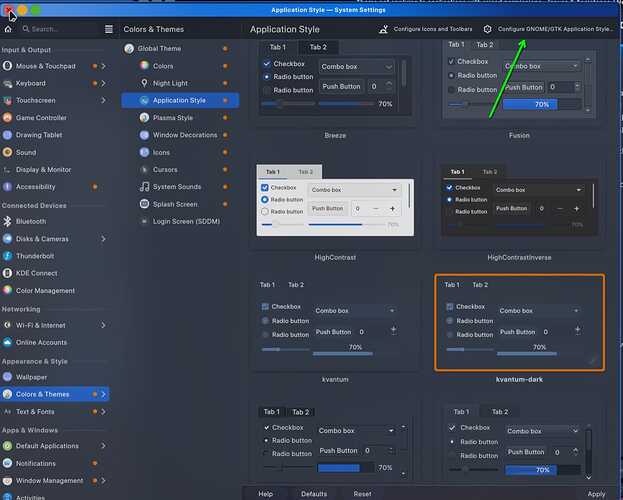Open Combo box in Fusion preview
The height and width of the screenshot is (500, 623).
542,66
